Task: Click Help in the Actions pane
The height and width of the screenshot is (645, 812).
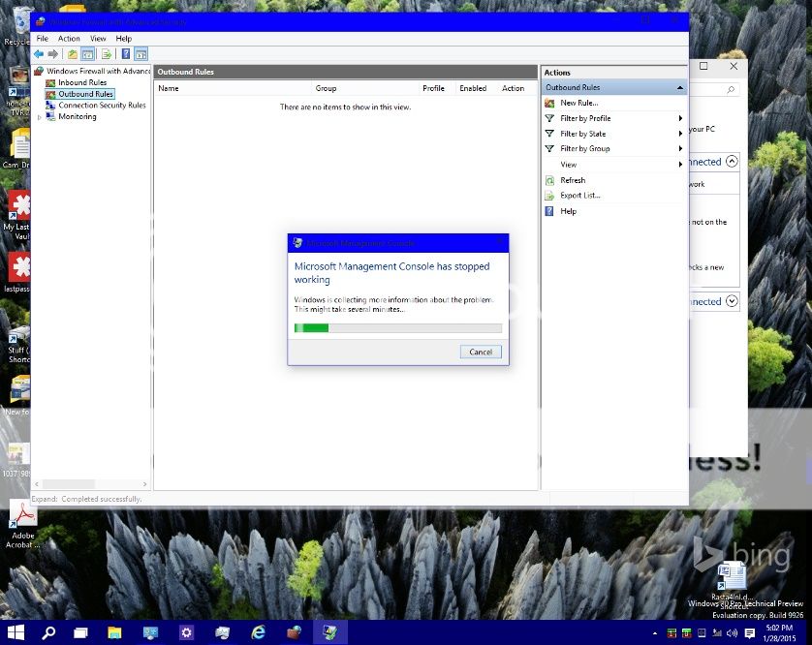Action: pos(568,211)
